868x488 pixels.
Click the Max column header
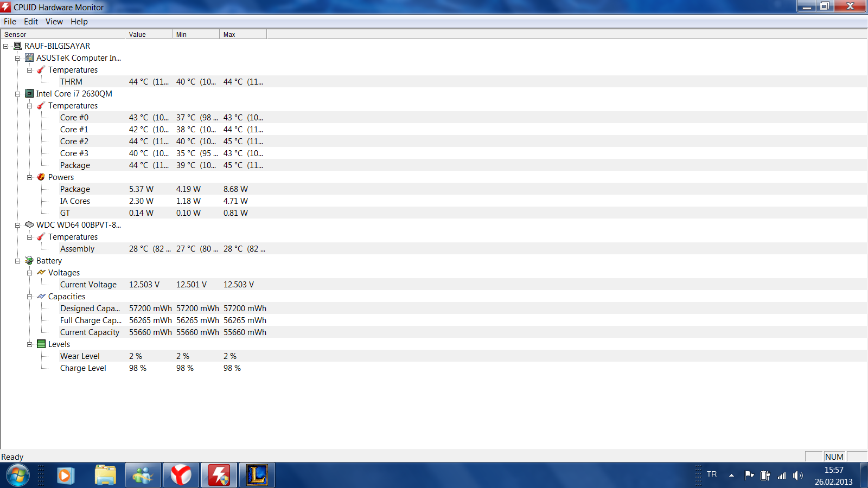point(243,34)
